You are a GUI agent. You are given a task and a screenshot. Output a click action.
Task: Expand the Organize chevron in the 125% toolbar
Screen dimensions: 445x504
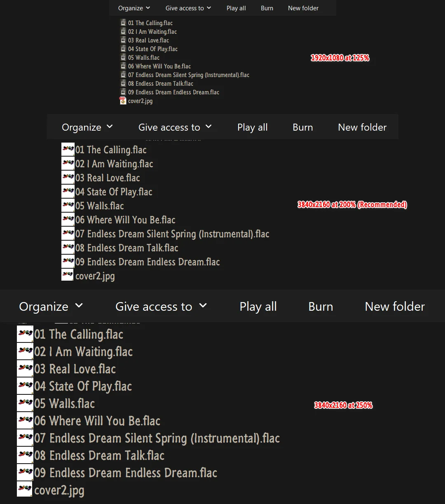click(x=148, y=8)
